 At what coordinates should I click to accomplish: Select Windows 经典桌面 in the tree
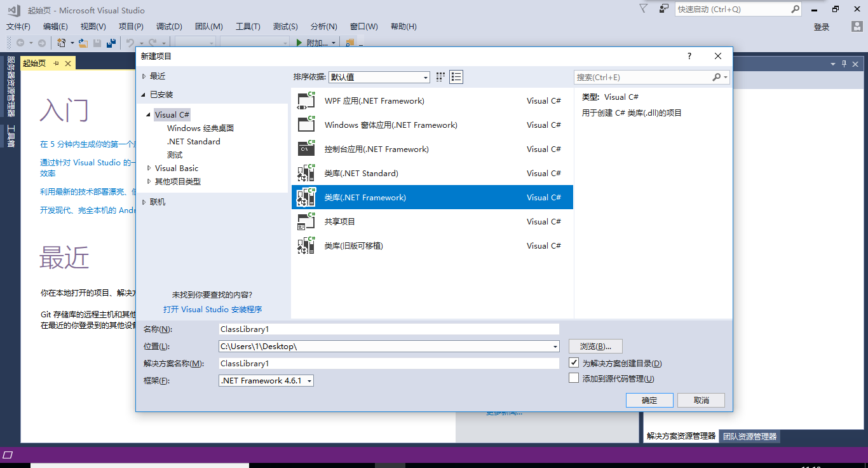(x=200, y=128)
